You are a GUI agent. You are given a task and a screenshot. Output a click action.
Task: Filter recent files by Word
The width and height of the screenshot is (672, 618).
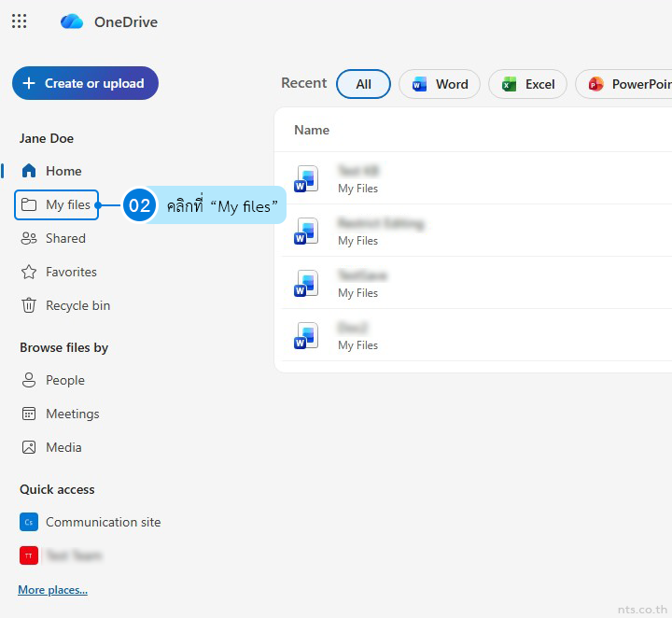pos(440,84)
